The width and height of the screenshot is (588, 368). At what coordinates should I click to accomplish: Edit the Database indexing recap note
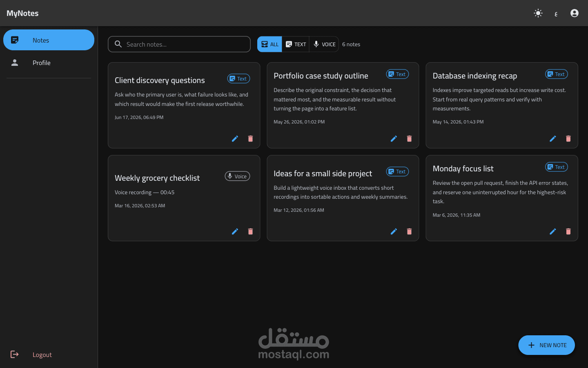coord(552,139)
